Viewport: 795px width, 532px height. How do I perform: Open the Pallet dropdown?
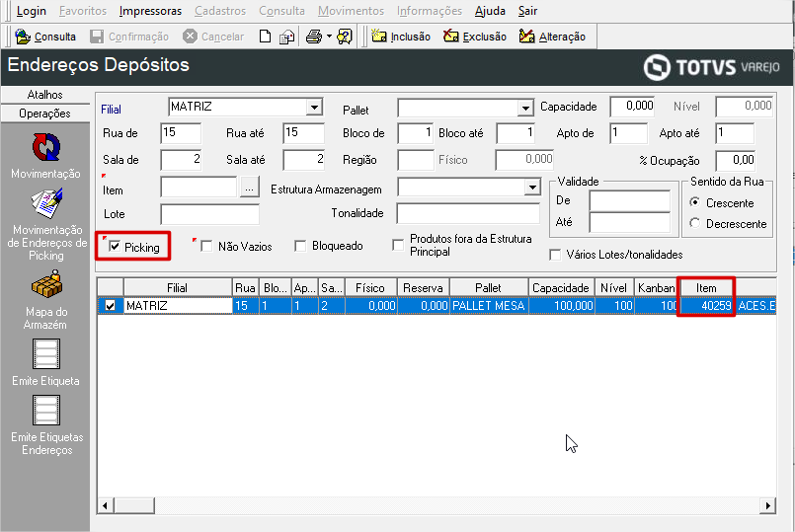(x=525, y=108)
